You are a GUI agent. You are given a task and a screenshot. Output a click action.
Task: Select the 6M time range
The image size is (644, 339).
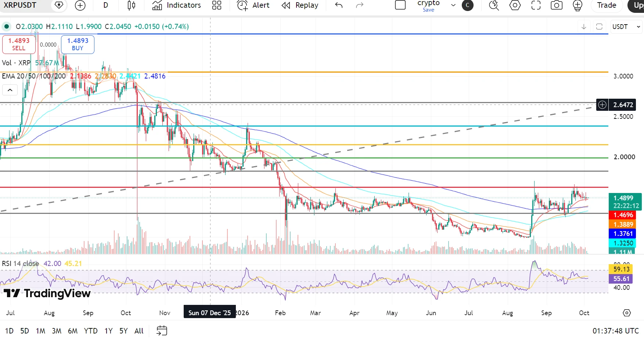[x=73, y=331]
